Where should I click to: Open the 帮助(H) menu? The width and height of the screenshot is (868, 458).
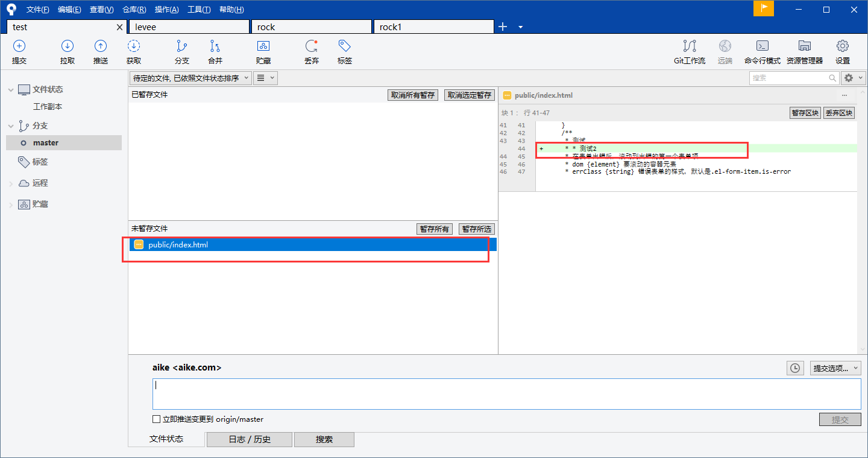click(231, 10)
